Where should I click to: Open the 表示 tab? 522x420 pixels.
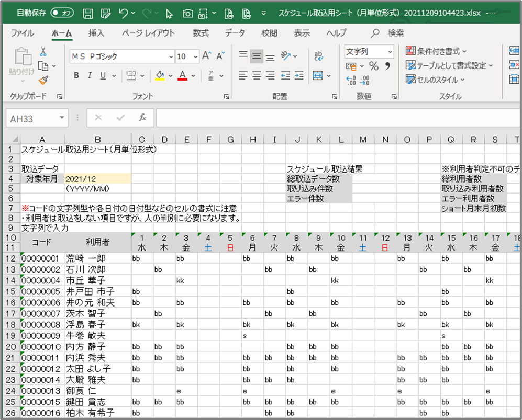click(302, 33)
